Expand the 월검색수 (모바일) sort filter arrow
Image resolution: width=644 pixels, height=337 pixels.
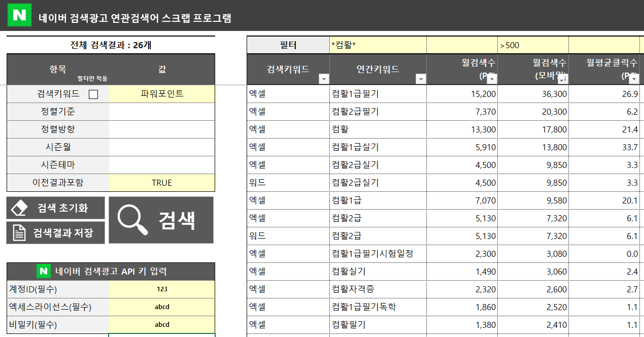click(x=562, y=79)
